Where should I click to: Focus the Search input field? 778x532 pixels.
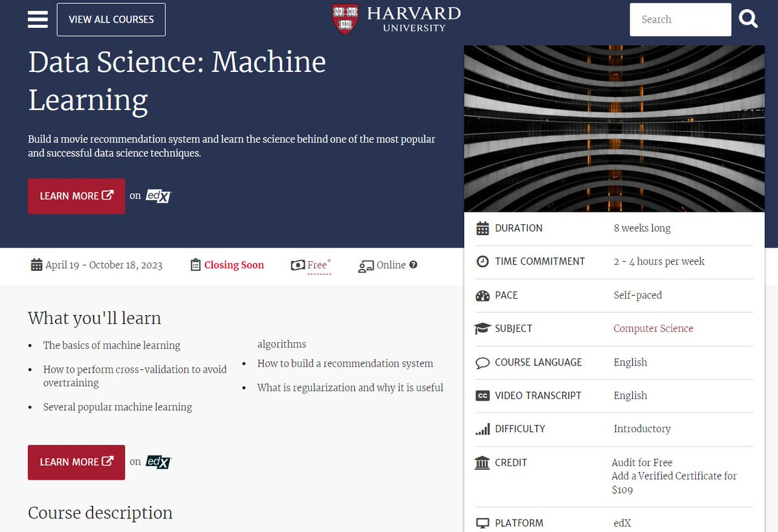[680, 19]
